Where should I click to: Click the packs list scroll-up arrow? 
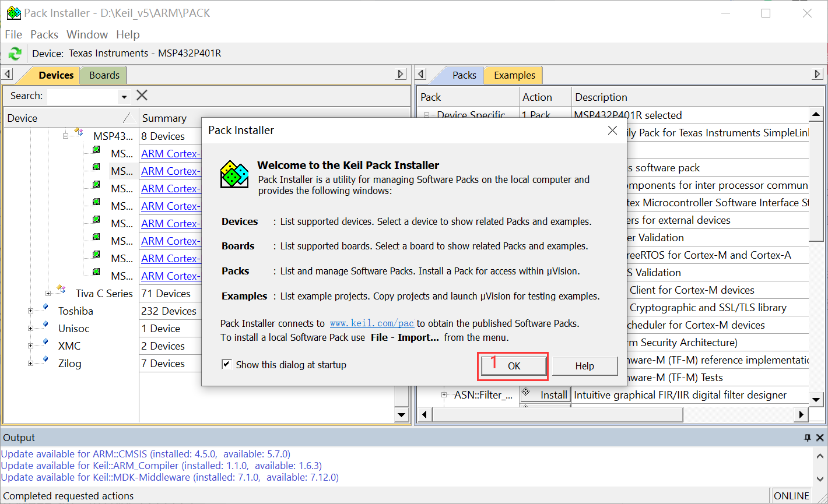pyautogui.click(x=816, y=114)
